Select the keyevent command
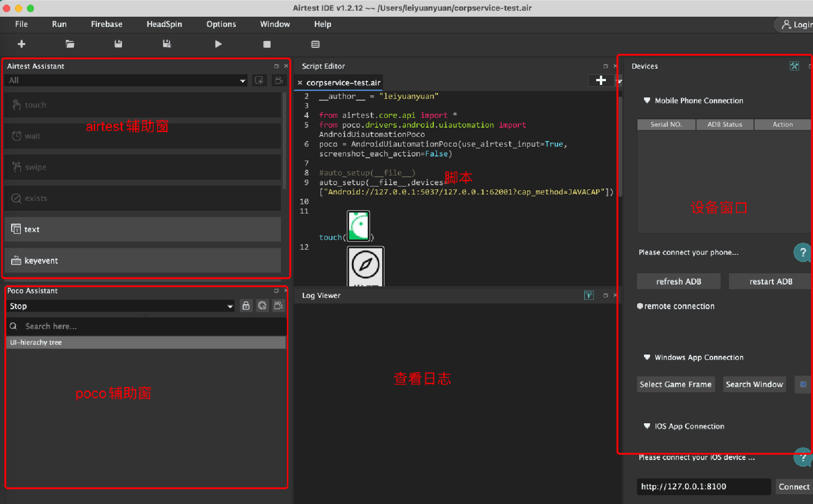 (x=143, y=260)
